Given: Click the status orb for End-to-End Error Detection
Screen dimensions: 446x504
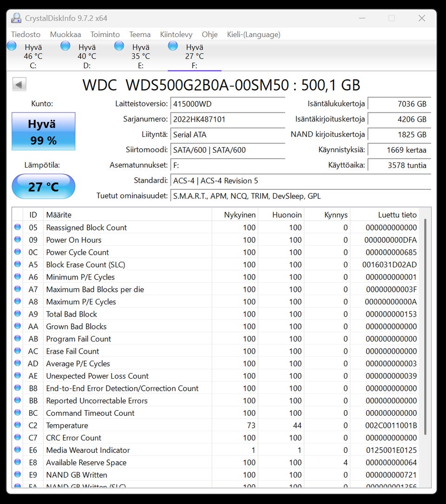Looking at the screenshot, I should click(x=18, y=388).
